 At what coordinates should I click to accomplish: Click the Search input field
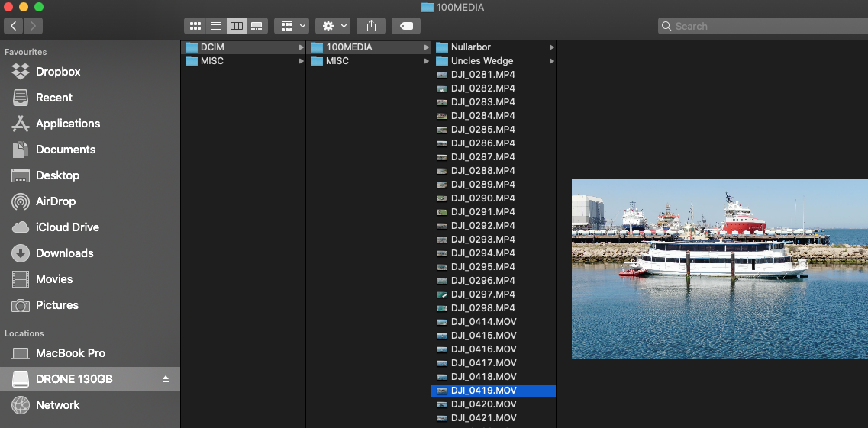763,26
